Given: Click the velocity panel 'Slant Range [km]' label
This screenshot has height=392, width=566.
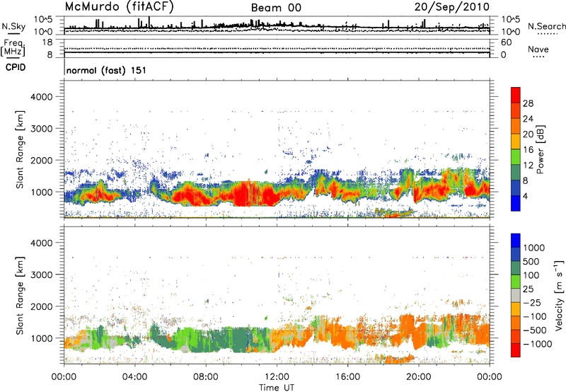Looking at the screenshot, I should [x=20, y=295].
